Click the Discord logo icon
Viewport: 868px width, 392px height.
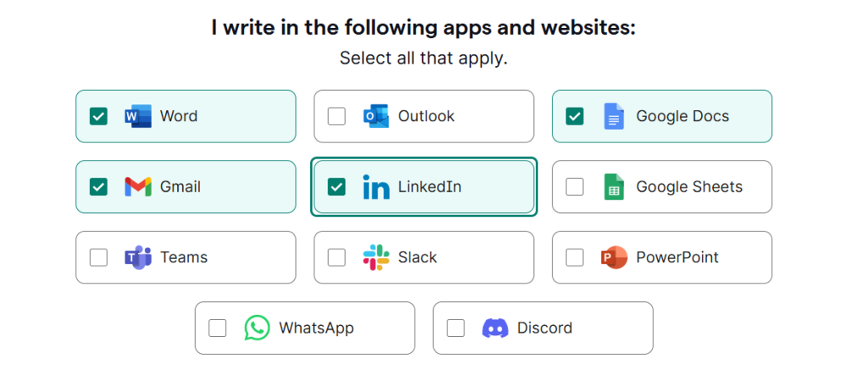pos(495,328)
